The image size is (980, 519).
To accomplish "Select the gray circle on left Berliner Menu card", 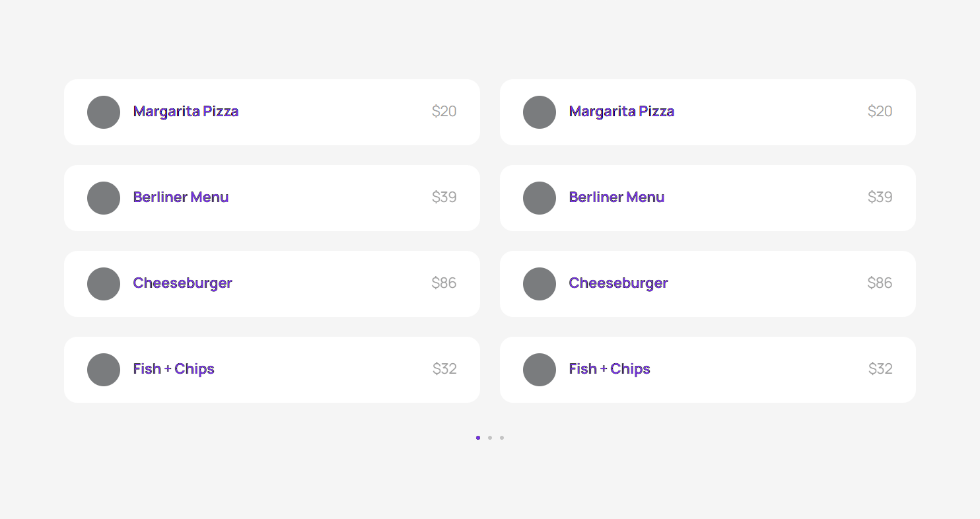I will [104, 198].
